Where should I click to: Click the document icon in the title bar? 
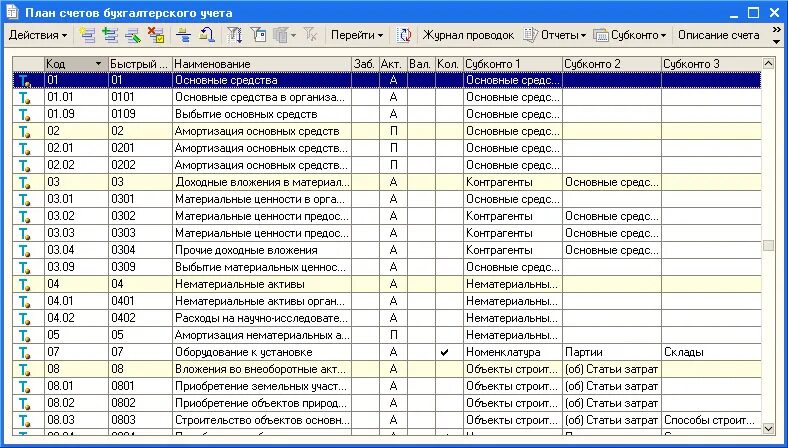(x=12, y=12)
